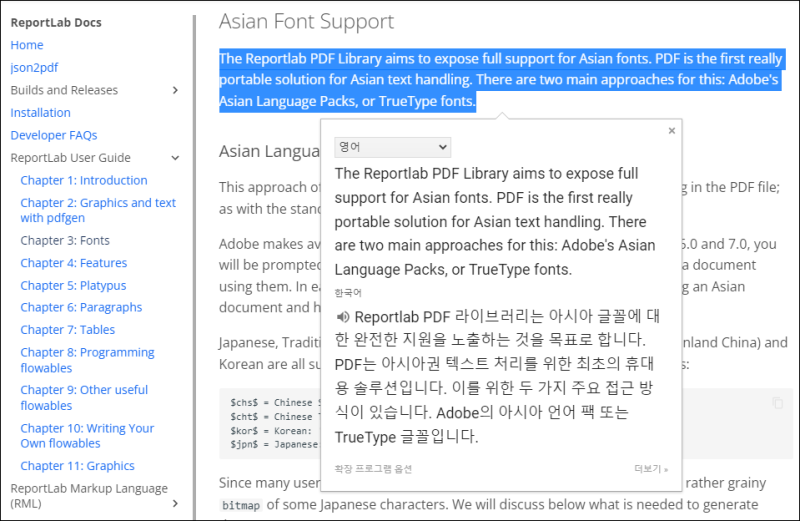Expand Builds and Releases section
The image size is (800, 521).
175,90
